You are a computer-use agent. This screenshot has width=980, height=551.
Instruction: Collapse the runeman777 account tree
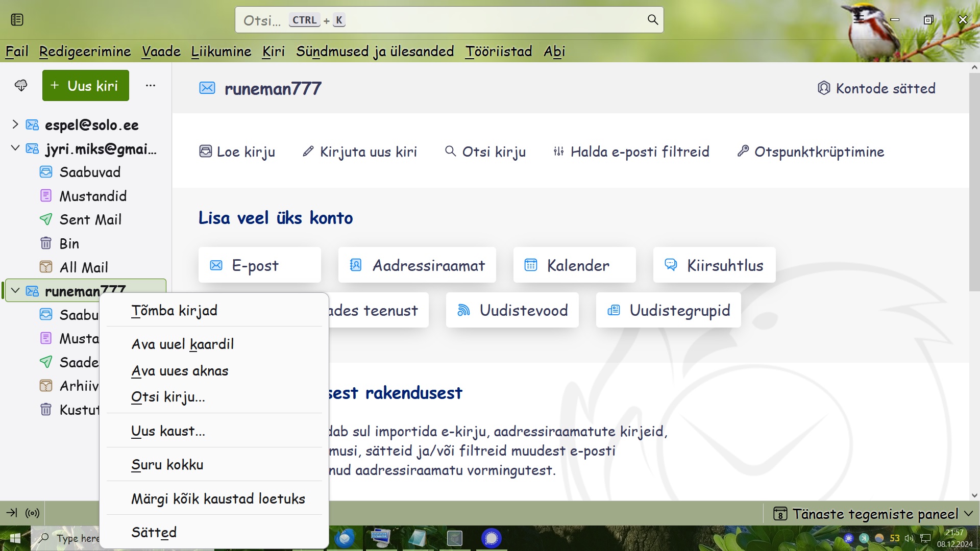(15, 291)
